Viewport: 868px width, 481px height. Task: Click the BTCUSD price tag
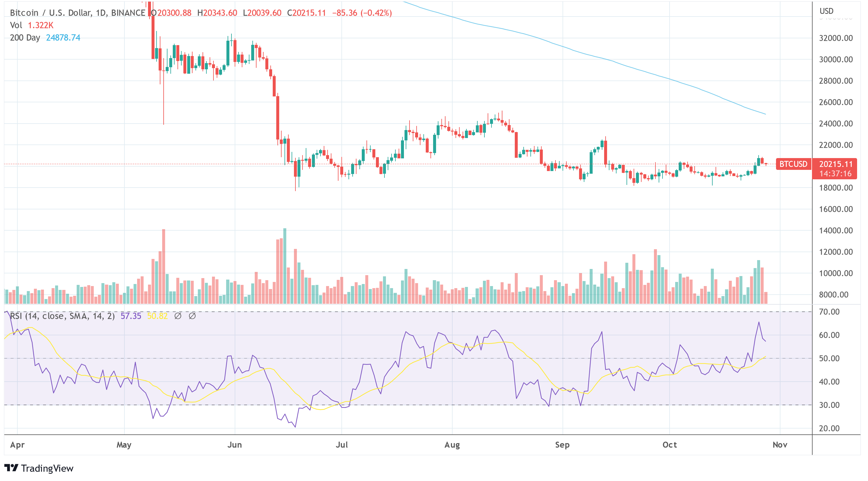coord(793,164)
